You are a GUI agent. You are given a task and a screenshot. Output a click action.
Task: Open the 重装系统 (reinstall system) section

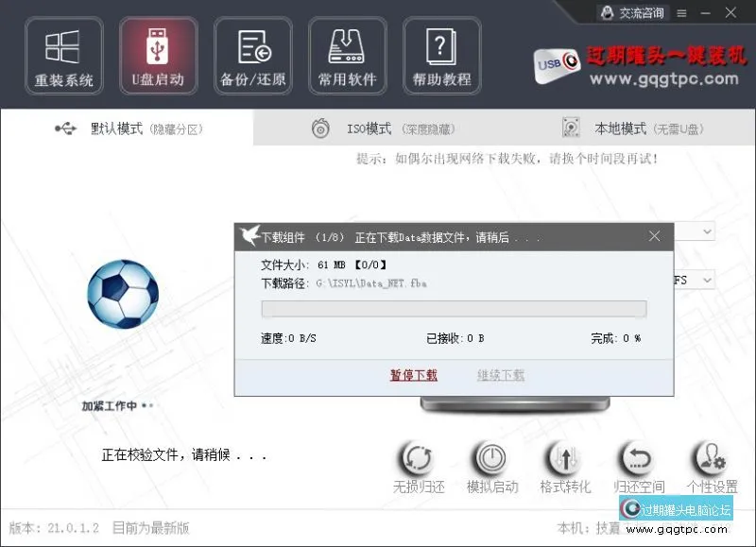[64, 56]
